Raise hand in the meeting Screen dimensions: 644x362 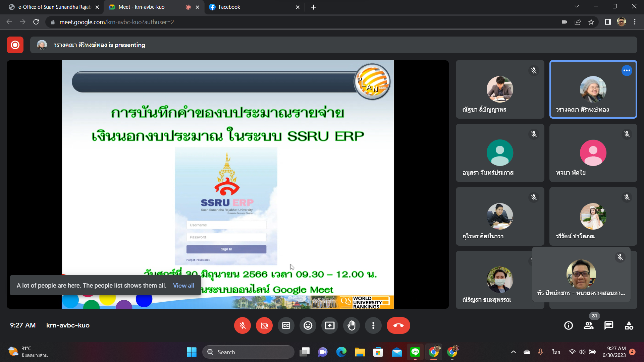(351, 325)
